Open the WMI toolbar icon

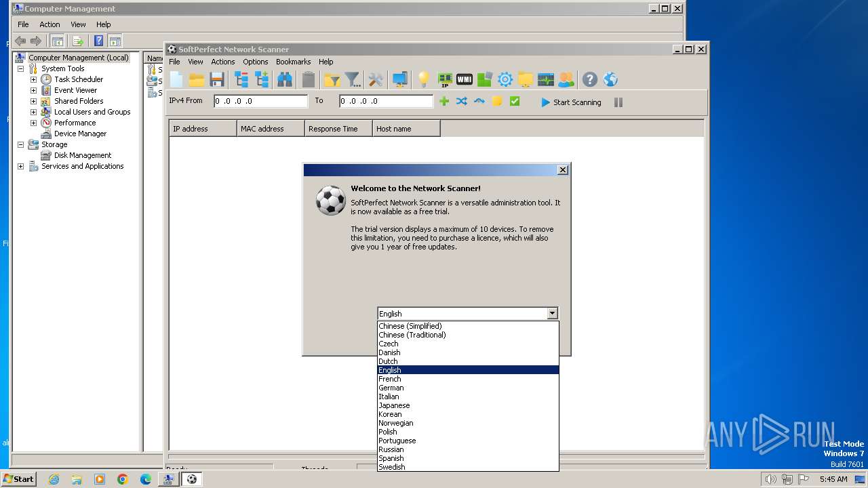[x=465, y=80]
